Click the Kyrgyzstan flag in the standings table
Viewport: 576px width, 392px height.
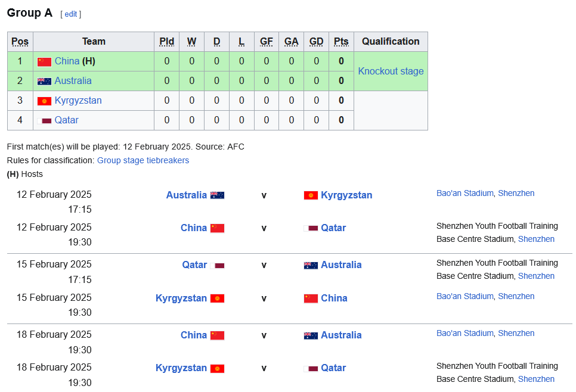tap(44, 101)
